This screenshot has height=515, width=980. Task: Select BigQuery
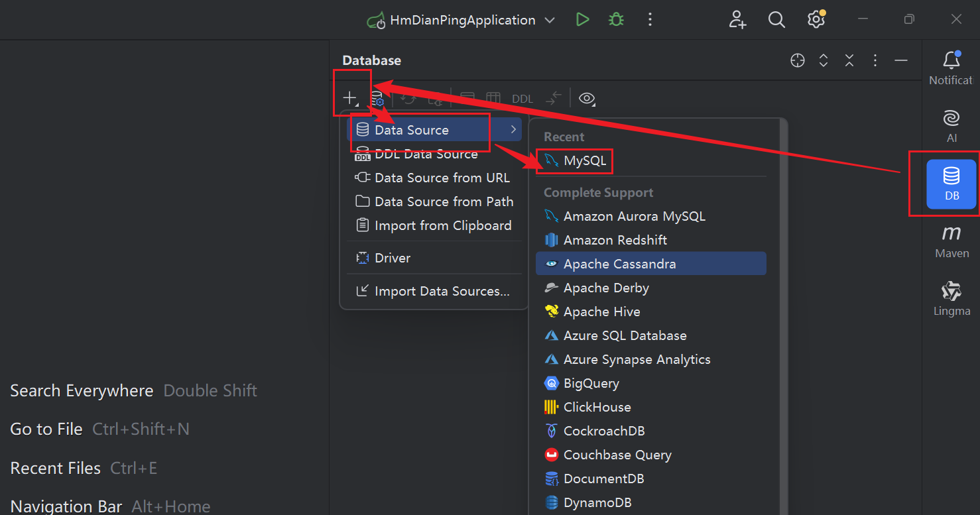click(x=651, y=383)
